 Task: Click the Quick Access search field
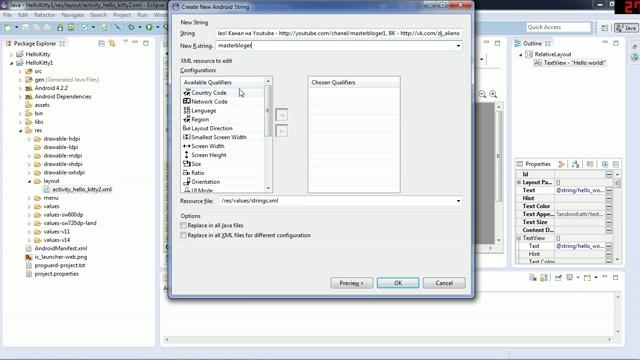tap(558, 27)
